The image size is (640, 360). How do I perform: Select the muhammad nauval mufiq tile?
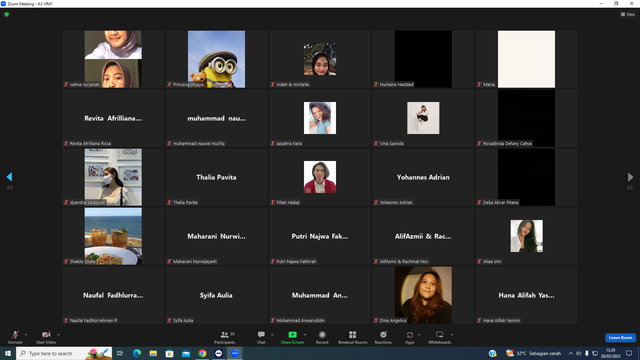217,118
